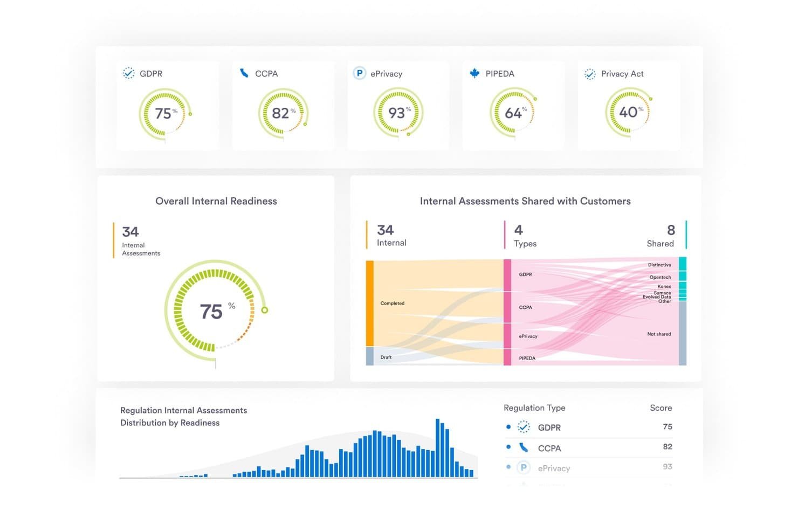Select the 'Konex' customer in the Sankey chart
This screenshot has height=532, width=798.
683,286
